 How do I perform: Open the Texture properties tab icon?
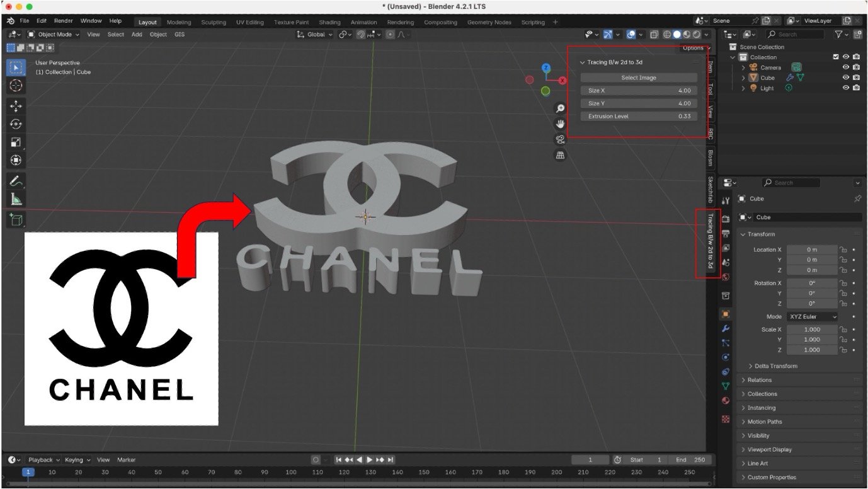click(726, 418)
